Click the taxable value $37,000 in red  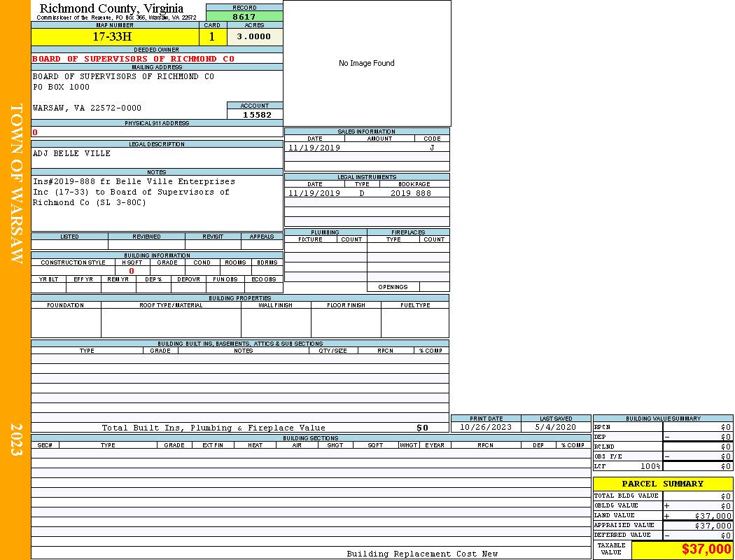click(706, 549)
